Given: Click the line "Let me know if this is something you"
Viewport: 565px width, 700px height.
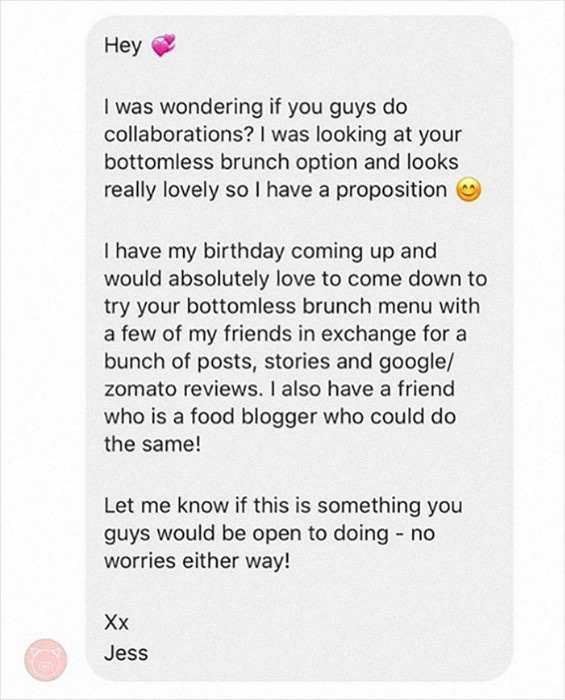Looking at the screenshot, I should click(283, 507).
